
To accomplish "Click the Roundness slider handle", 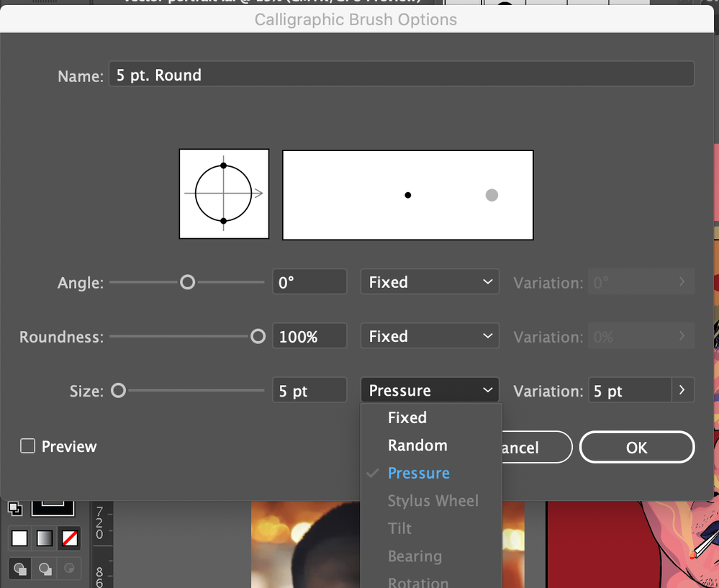I will pos(258,335).
